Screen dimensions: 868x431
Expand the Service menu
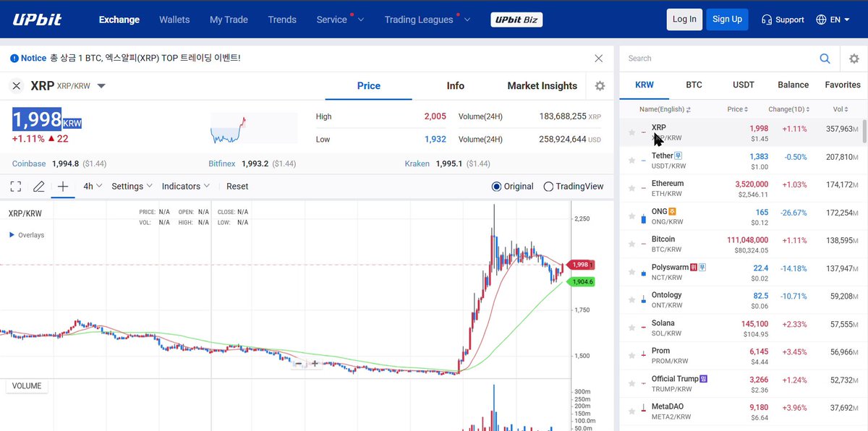(x=340, y=20)
